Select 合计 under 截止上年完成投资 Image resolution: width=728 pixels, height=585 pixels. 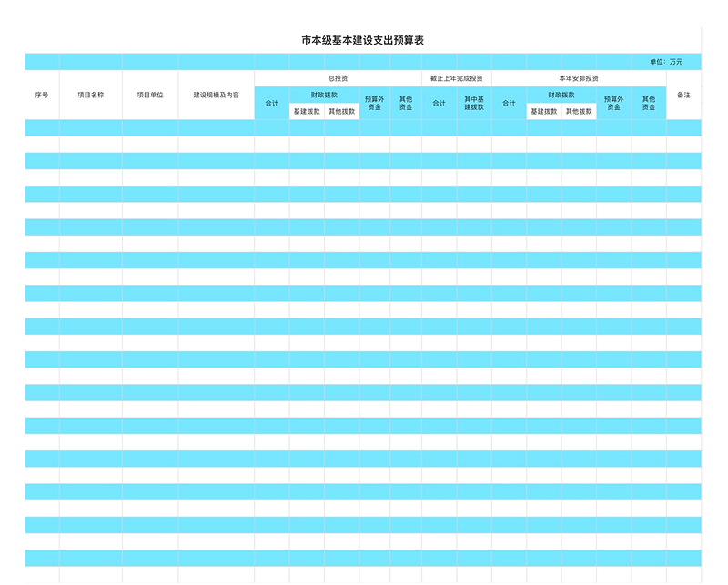point(440,103)
